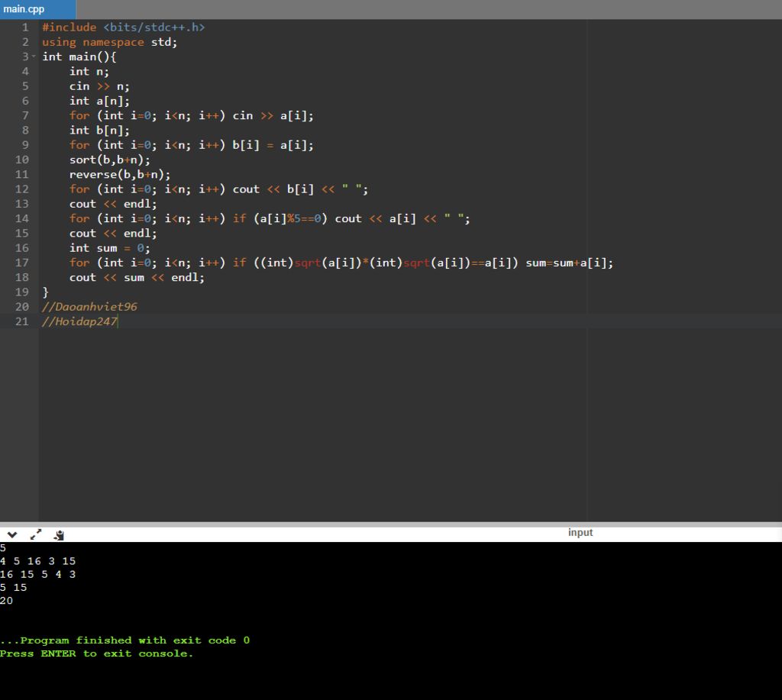Click the '//Hoidap247' comment line

click(x=79, y=321)
